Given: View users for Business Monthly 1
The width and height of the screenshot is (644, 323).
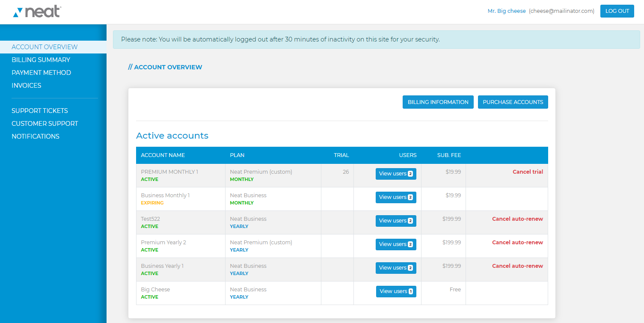Looking at the screenshot, I should 396,197.
